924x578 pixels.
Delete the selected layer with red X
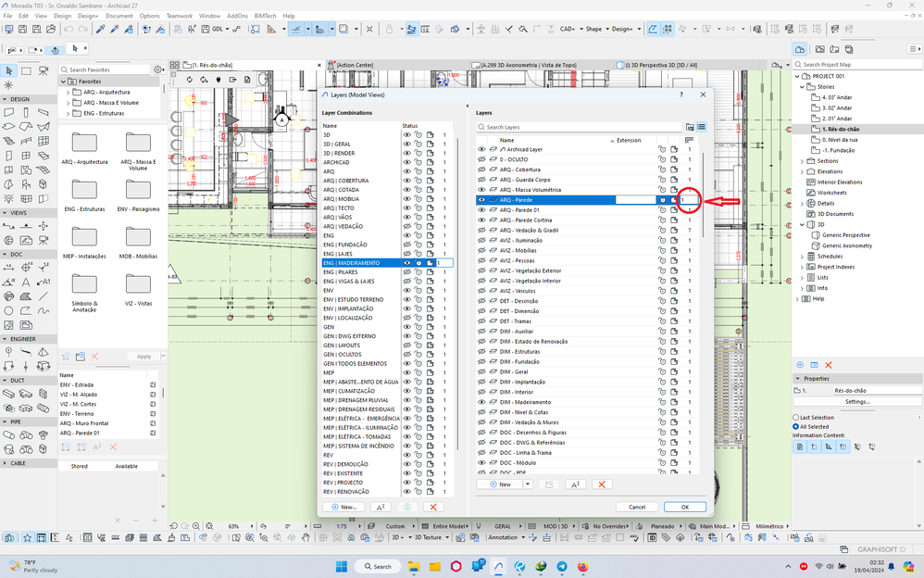pos(602,484)
